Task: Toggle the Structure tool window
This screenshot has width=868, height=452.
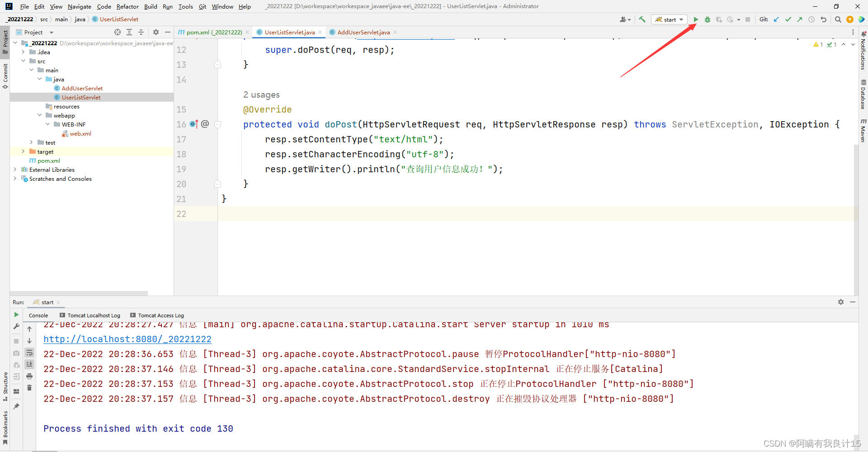Action: point(5,386)
